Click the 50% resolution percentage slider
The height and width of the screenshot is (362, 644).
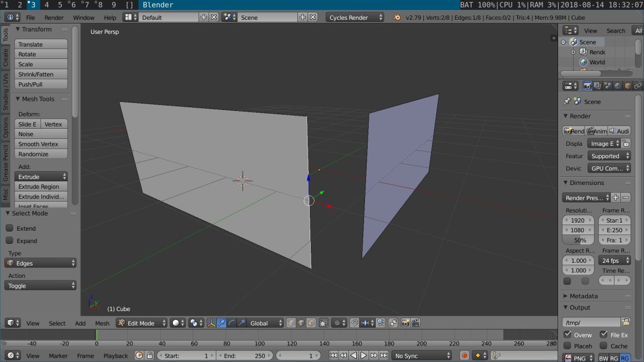point(579,240)
